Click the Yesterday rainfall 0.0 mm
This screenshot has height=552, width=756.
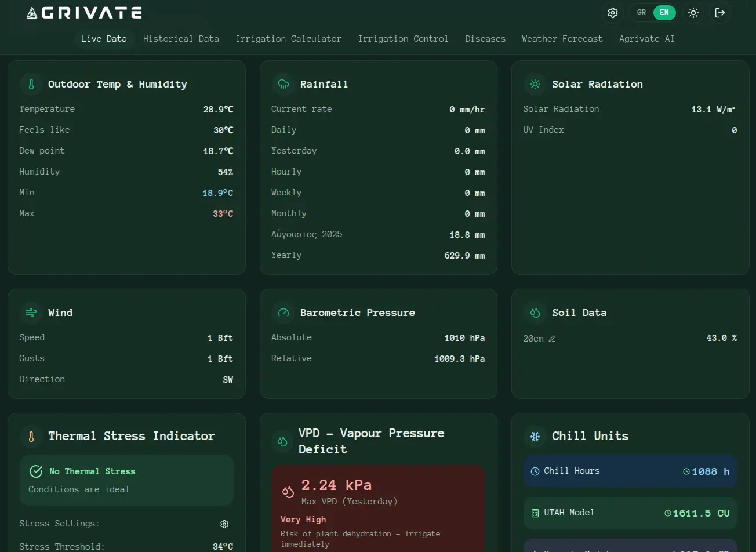[470, 151]
